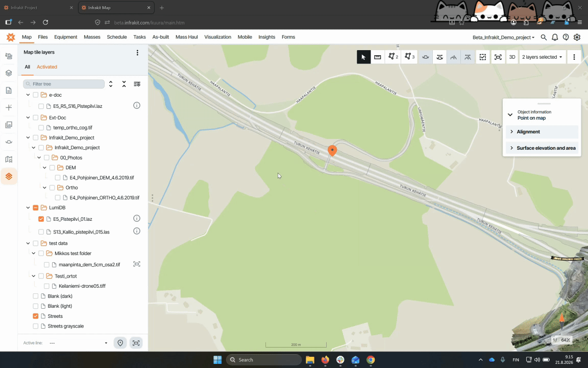Open the Masses menu
588x368 pixels.
point(92,37)
